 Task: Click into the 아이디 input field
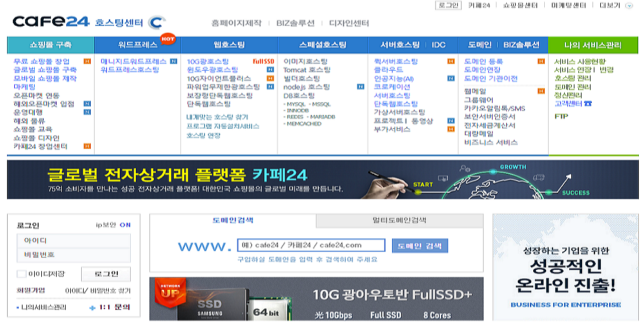click(x=74, y=241)
